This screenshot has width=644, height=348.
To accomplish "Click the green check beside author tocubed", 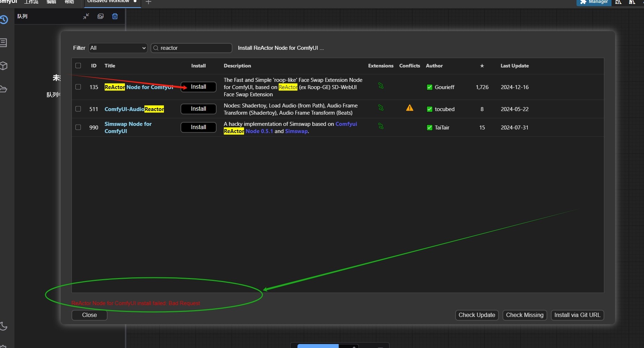I will click(x=430, y=109).
